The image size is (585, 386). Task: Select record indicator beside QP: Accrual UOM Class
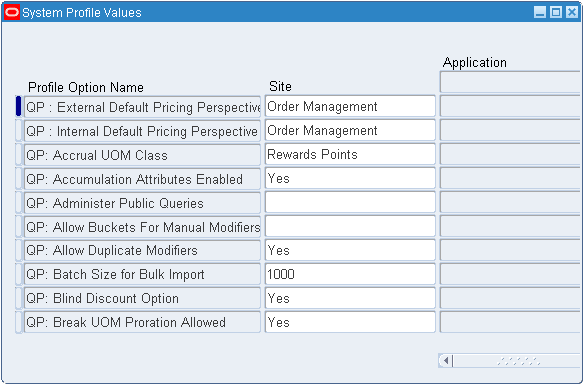point(19,154)
